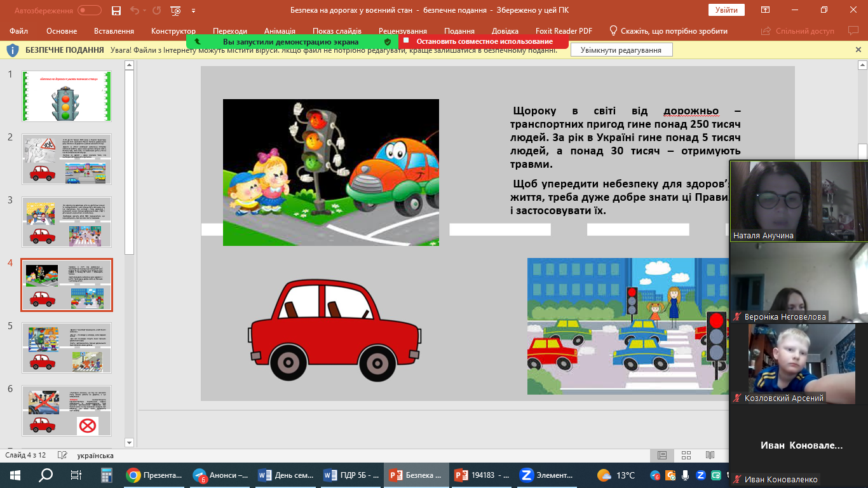
Task: Expand Customize Quick Access Toolbar dropdown
Action: [193, 11]
